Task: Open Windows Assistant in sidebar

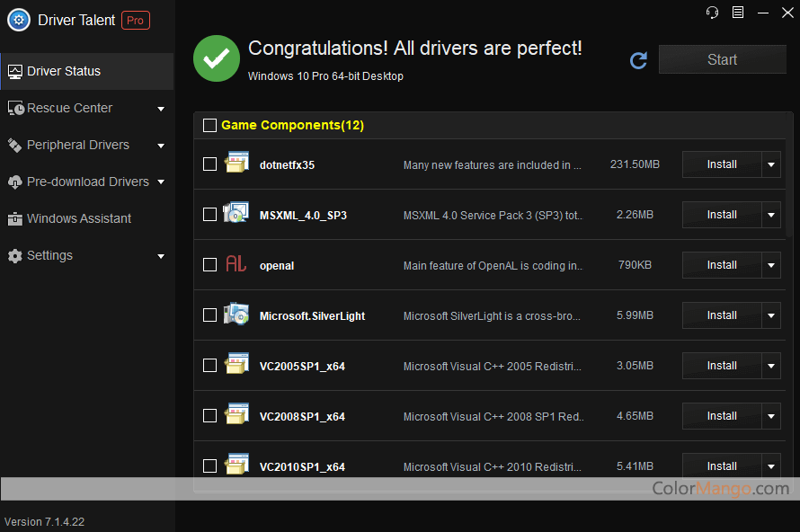Action: pos(78,218)
